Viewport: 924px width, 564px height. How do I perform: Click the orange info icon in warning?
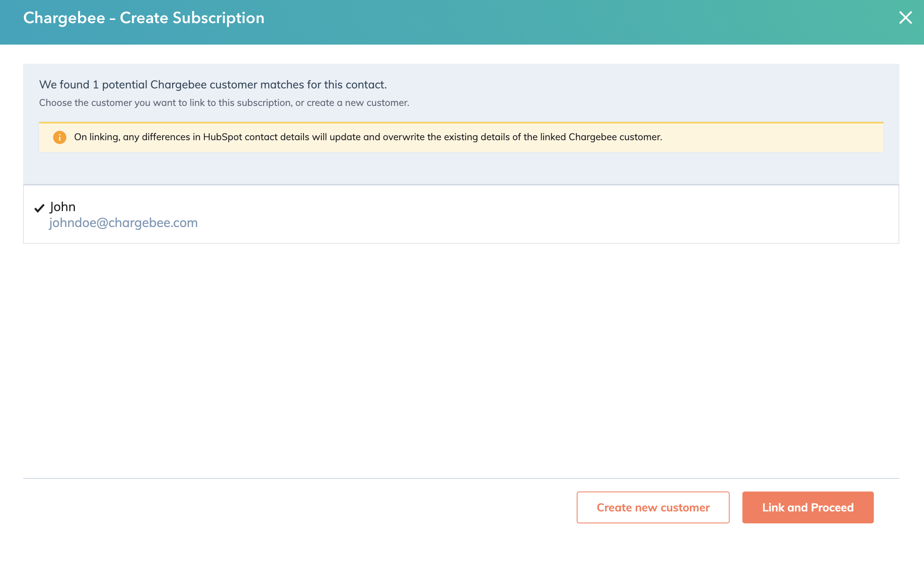pos(59,137)
